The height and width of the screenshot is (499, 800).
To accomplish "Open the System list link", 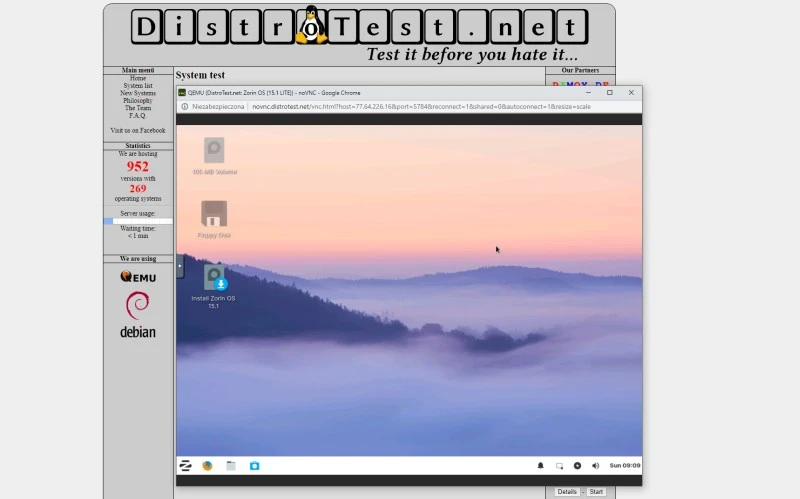I will 138,86.
